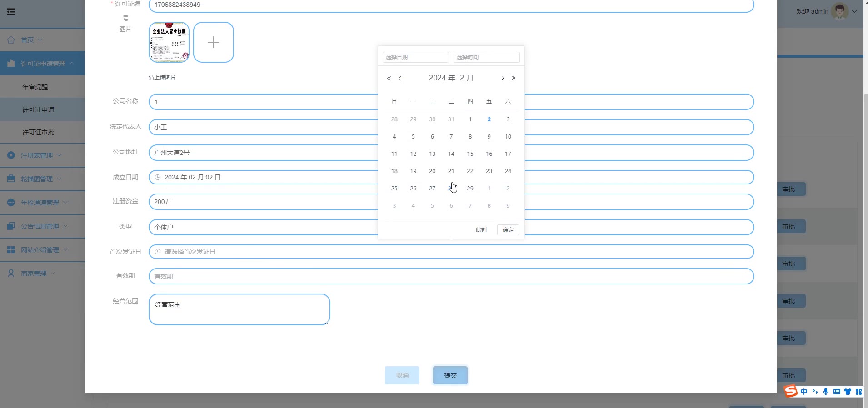868x408 pixels.
Task: Click the 类型 input field
Action: point(451,227)
